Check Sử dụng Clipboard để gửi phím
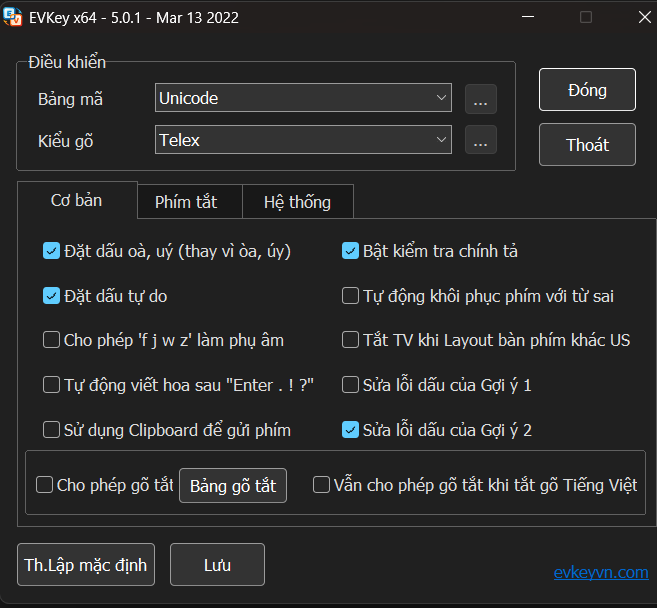 52,430
